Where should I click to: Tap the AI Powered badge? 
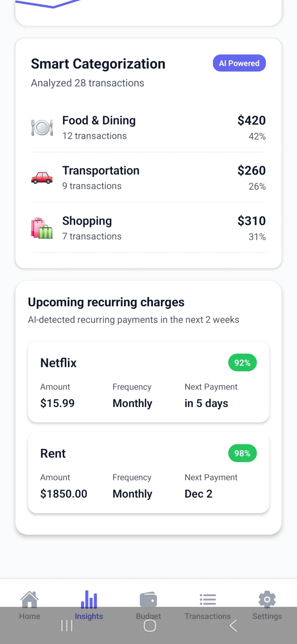(239, 63)
